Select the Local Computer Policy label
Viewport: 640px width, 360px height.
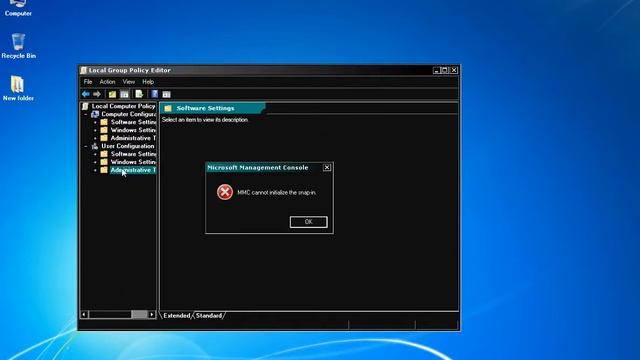[123, 106]
